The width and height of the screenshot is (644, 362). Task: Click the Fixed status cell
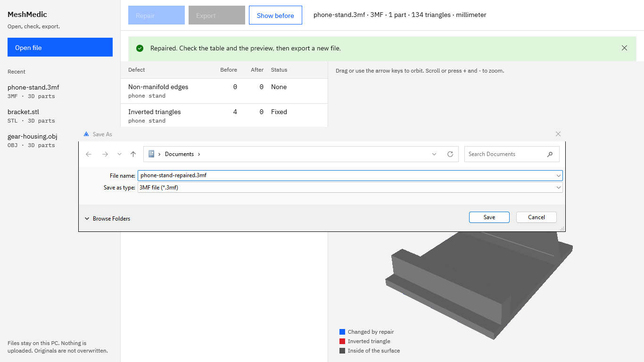(279, 112)
